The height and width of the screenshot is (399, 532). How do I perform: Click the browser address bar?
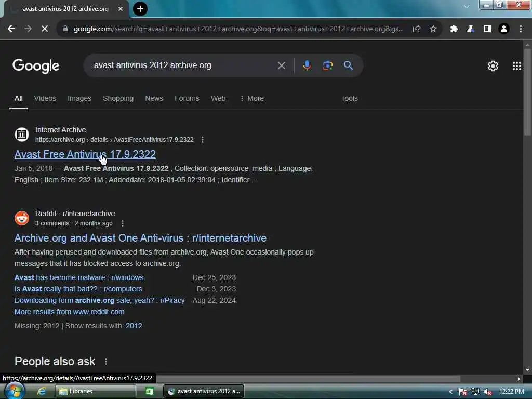(x=238, y=29)
